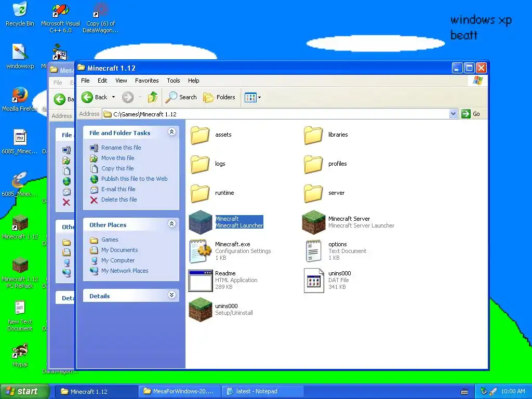Screen dimensions: 532x399
Task: Select the logs folder icon
Action: pos(200,164)
